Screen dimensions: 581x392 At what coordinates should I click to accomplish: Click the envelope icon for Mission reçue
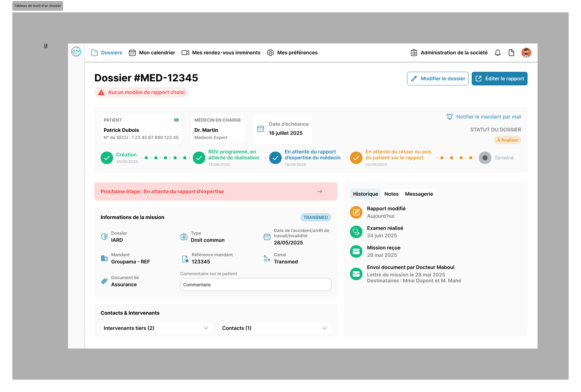click(356, 251)
